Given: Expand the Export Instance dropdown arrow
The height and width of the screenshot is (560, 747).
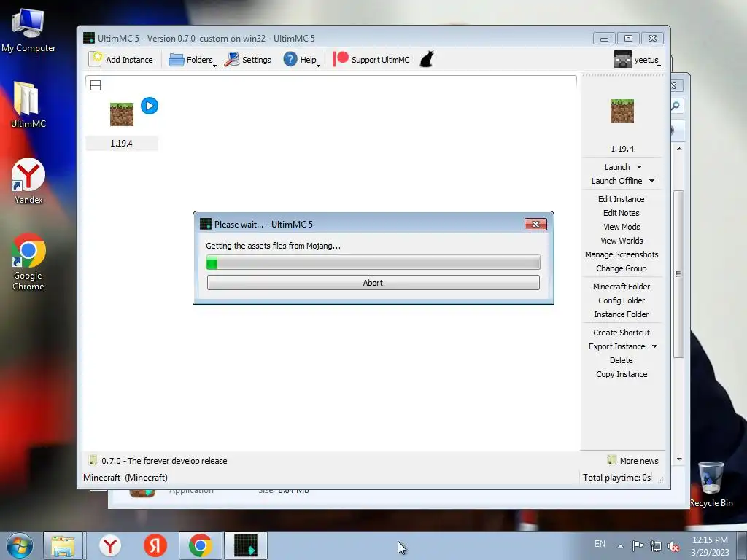Looking at the screenshot, I should [x=654, y=346].
